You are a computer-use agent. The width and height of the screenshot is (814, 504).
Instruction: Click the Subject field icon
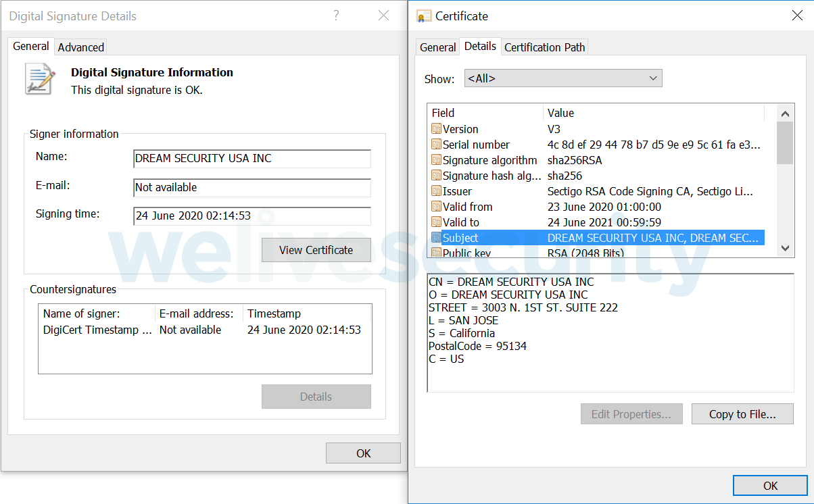pos(436,238)
